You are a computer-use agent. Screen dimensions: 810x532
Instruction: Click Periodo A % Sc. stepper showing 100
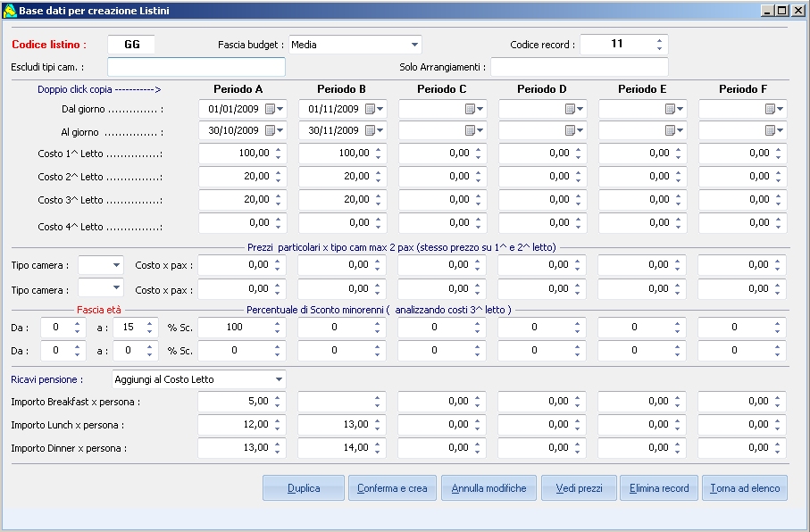coord(277,328)
